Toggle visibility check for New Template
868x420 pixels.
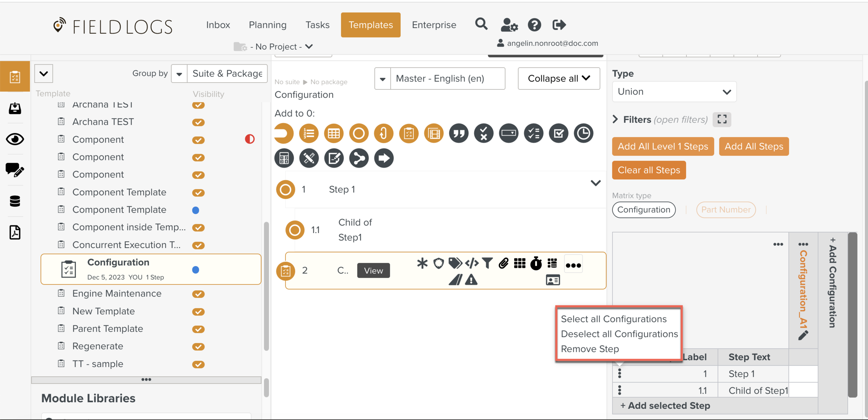point(198,312)
